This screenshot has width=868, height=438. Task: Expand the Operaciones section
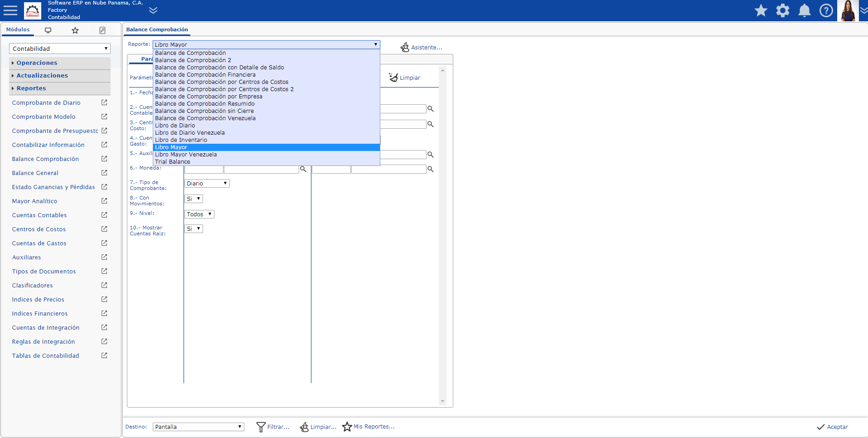pos(60,63)
